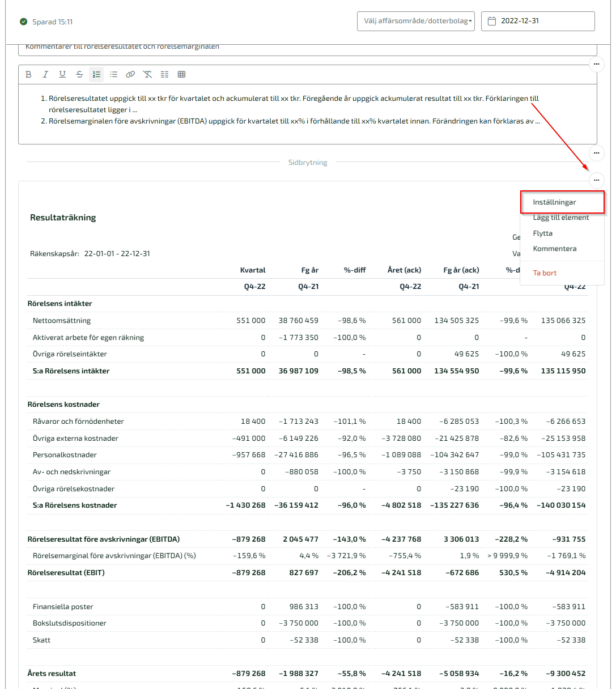Image resolution: width=616 pixels, height=689 pixels.
Task: Click the Sparad 15:11 status text
Action: point(52,22)
